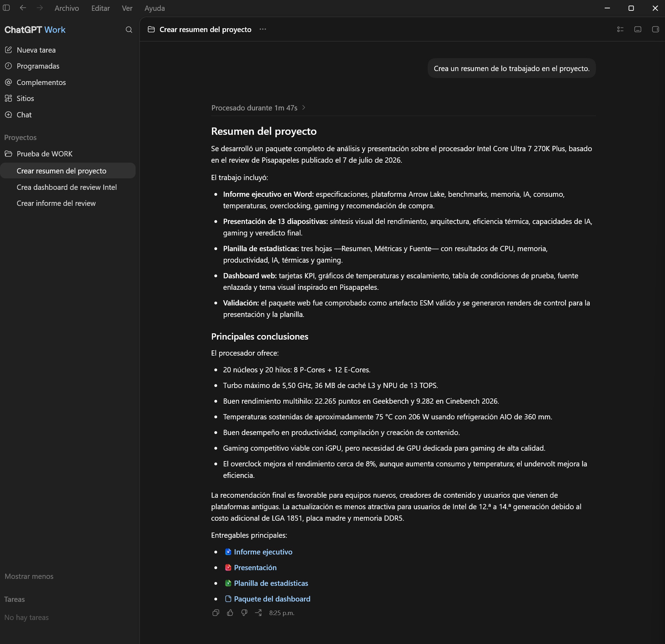Open the Ayuda menu
The height and width of the screenshot is (644, 665).
coord(155,8)
